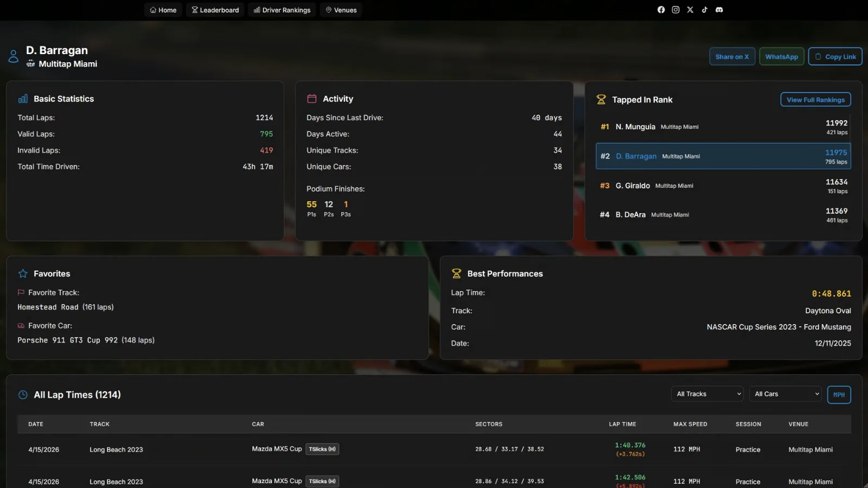The image size is (868, 488).
Task: Click the SECTORS column header
Action: pyautogui.click(x=489, y=424)
